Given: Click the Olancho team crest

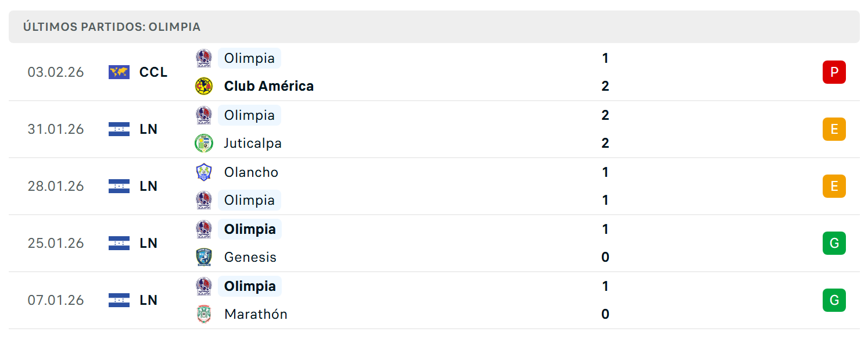Looking at the screenshot, I should coord(204,172).
